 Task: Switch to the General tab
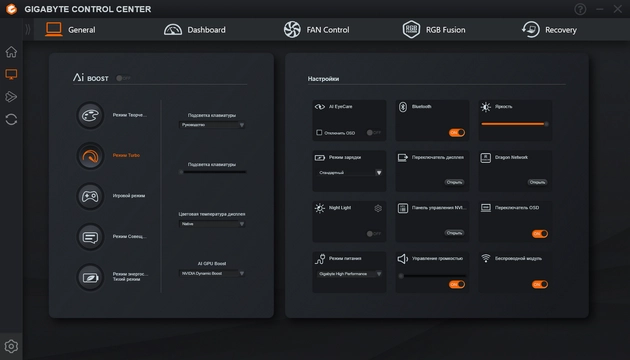[x=70, y=29]
